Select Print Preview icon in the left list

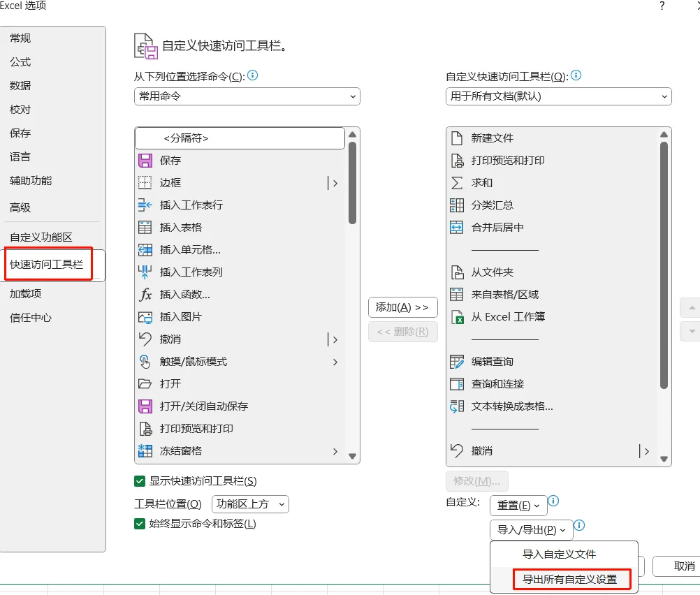point(145,429)
